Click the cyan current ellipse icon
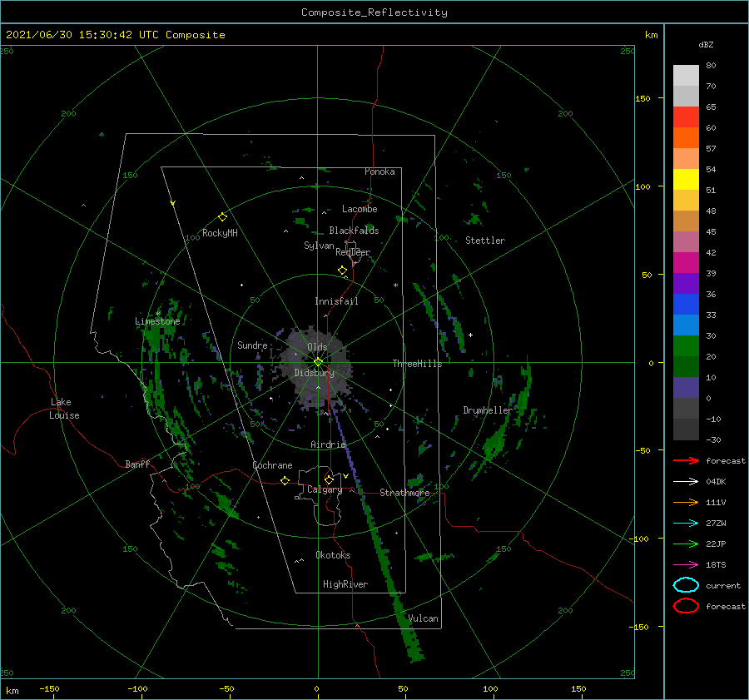 tap(686, 585)
